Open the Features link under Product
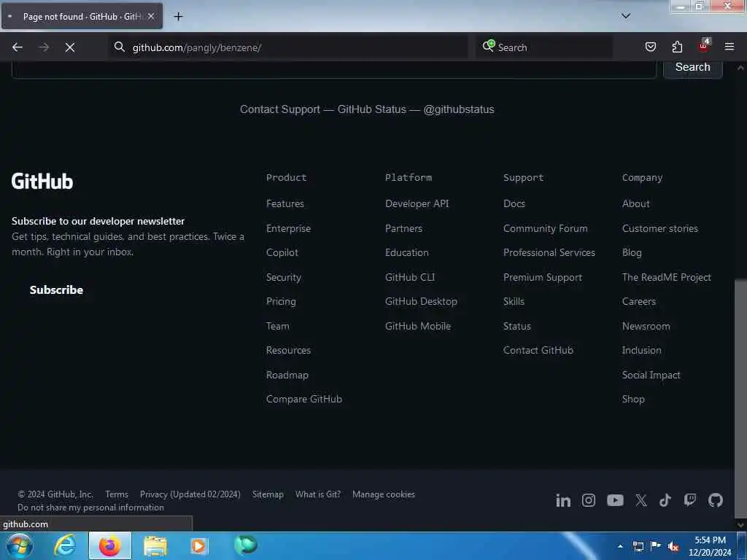 (285, 203)
